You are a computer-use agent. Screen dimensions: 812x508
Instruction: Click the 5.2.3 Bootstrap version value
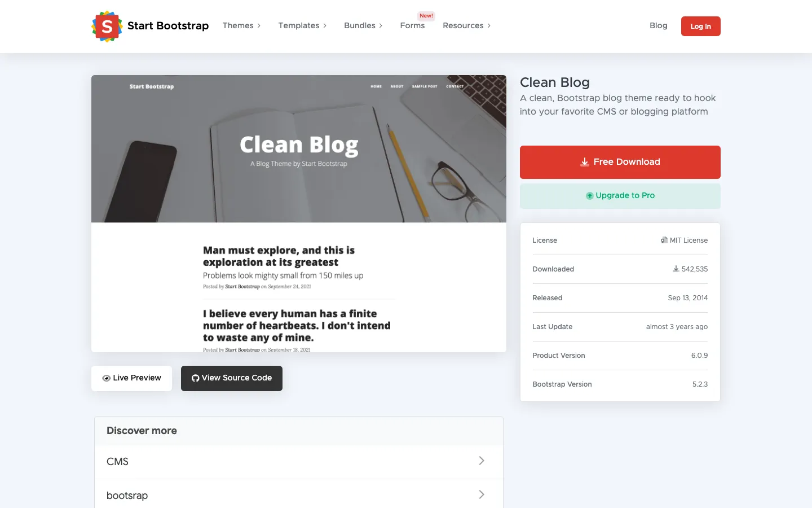click(x=700, y=384)
